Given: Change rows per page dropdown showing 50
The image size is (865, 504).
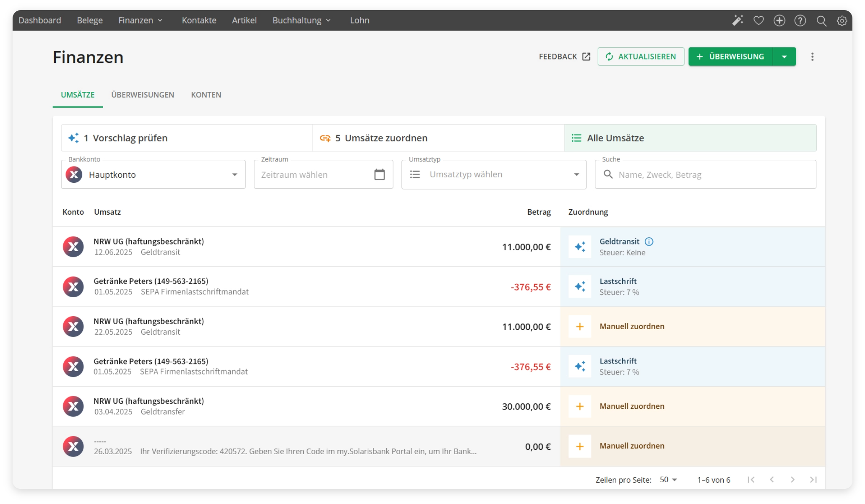Looking at the screenshot, I should [668, 479].
